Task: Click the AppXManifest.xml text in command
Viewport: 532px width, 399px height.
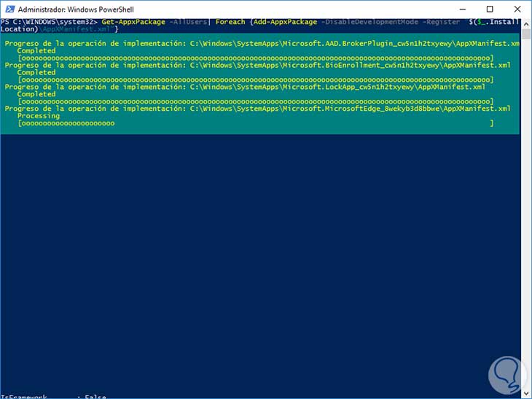Action: [76, 29]
